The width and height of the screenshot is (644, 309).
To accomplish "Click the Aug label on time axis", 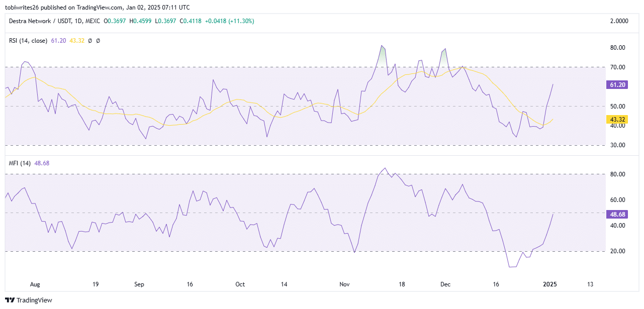I will click(x=35, y=284).
